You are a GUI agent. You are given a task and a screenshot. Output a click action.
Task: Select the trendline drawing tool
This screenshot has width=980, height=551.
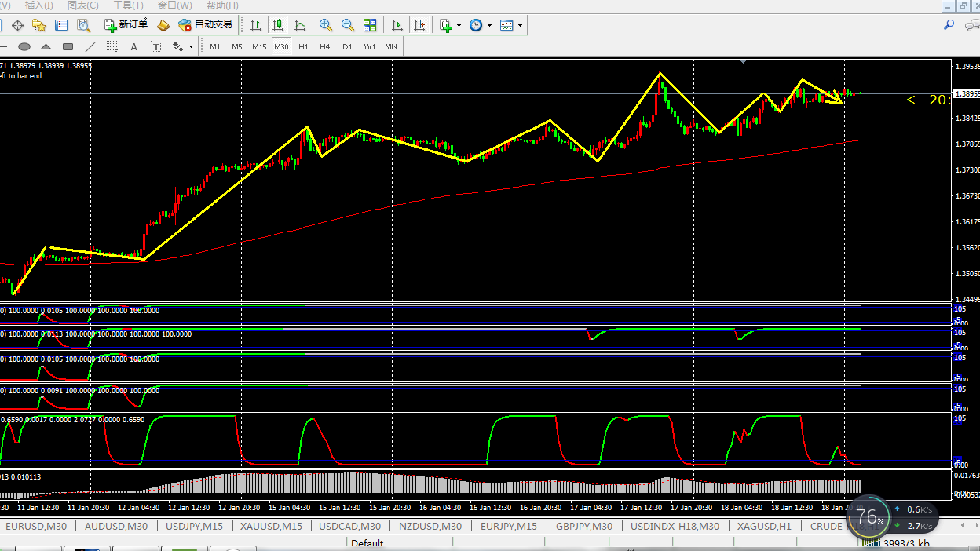pos(90,46)
